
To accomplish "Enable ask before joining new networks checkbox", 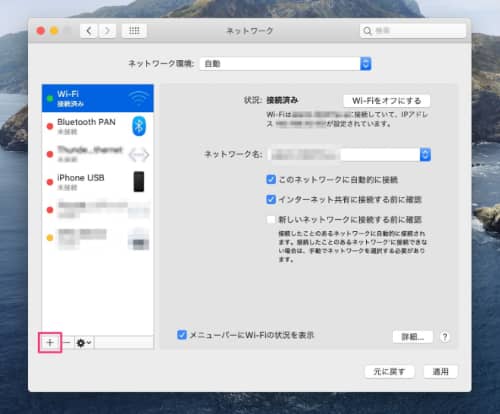I will click(271, 219).
